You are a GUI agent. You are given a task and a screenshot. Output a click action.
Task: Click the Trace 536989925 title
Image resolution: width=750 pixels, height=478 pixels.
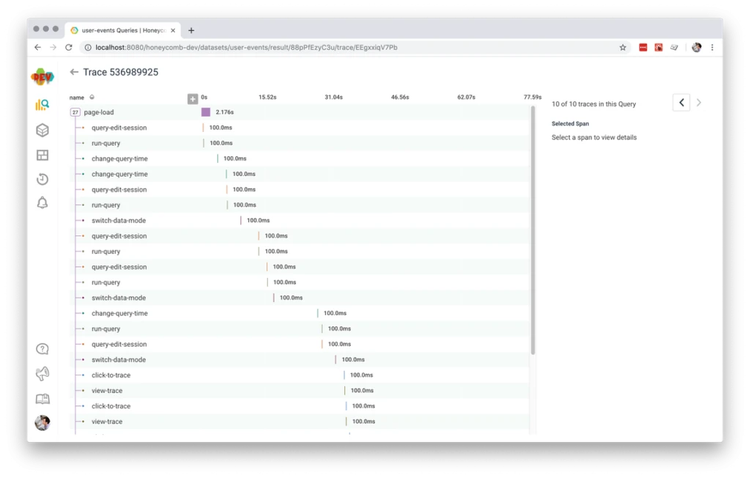pyautogui.click(x=121, y=72)
